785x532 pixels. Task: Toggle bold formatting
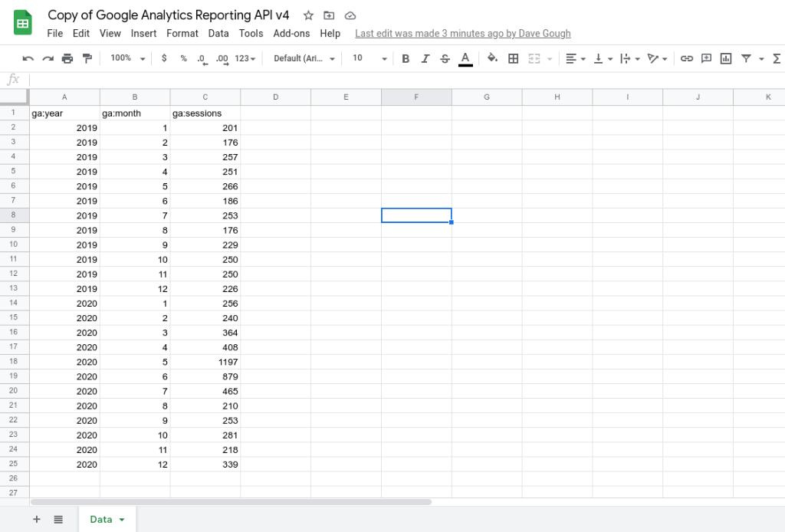(406, 57)
